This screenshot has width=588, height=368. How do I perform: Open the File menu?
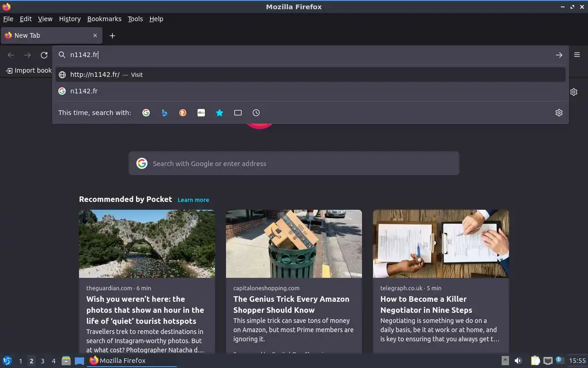8,19
